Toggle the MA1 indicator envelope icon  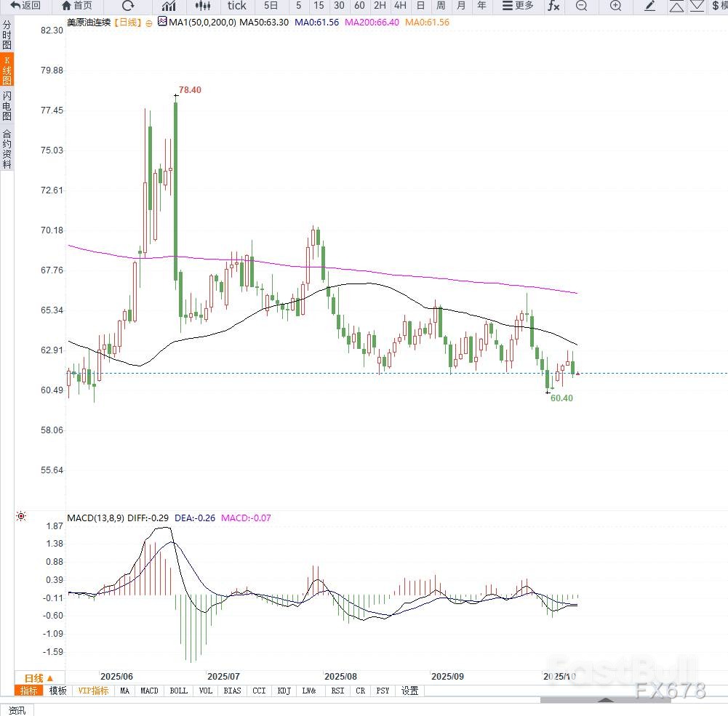(162, 23)
